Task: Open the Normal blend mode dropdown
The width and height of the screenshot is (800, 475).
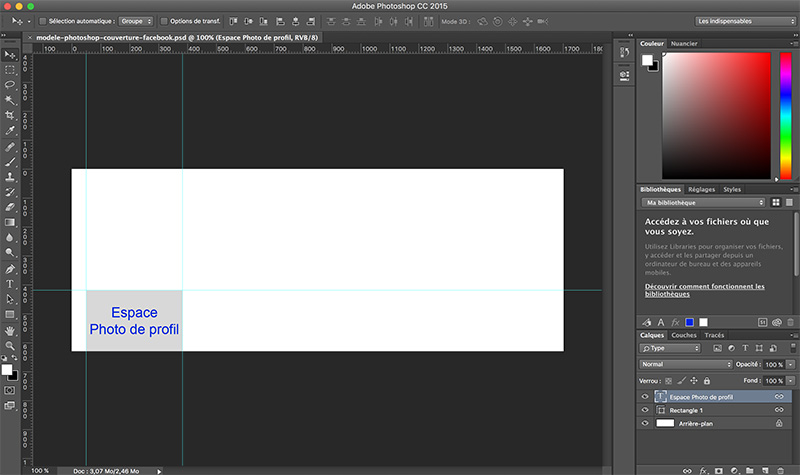Action: [x=686, y=364]
